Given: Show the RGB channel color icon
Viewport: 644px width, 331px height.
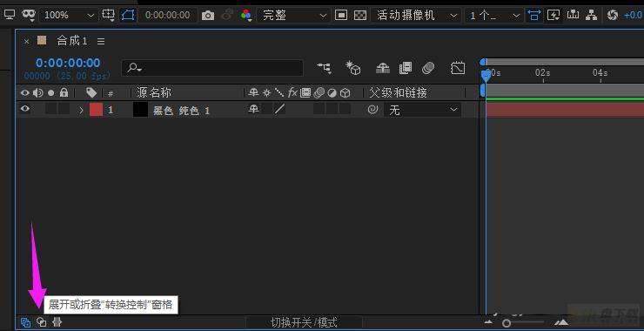Looking at the screenshot, I should (246, 16).
